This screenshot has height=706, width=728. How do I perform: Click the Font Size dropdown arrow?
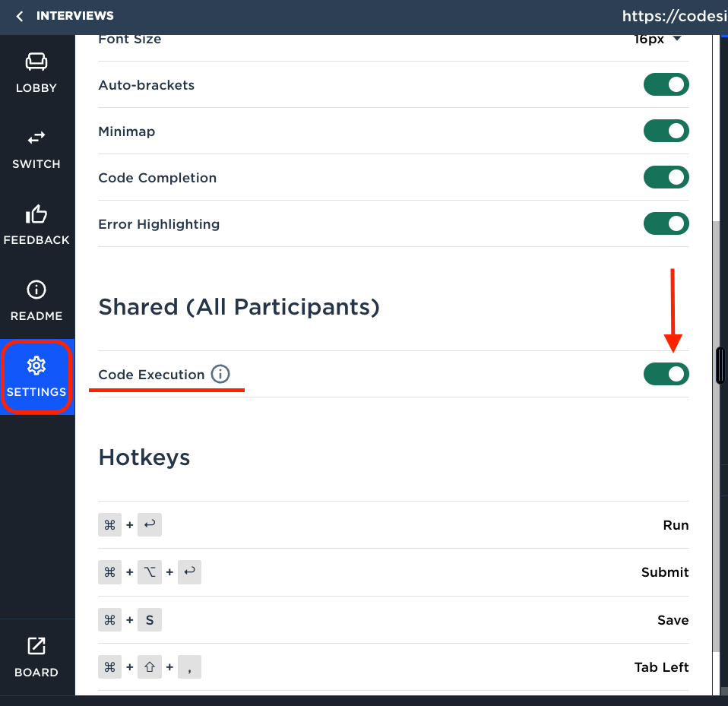[x=677, y=39]
